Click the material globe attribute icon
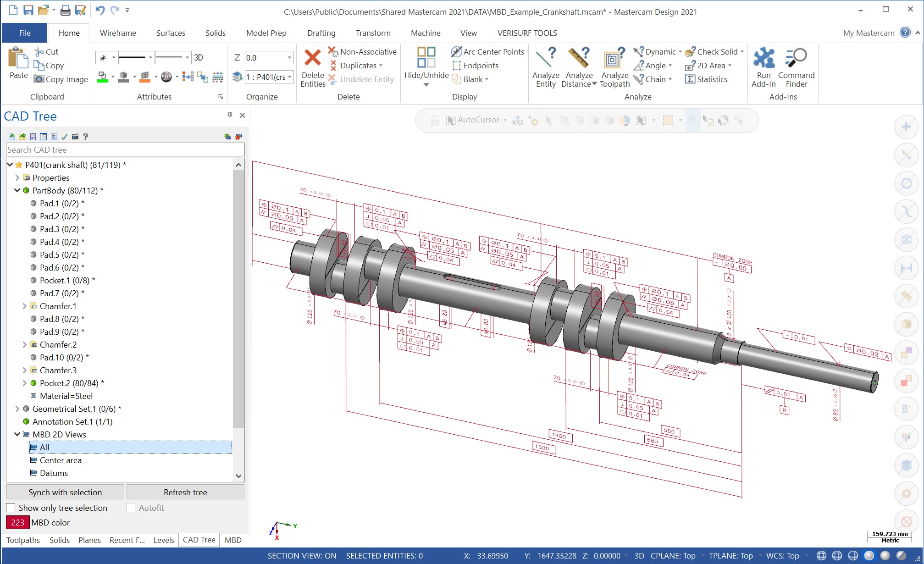The image size is (924, 564). (166, 77)
